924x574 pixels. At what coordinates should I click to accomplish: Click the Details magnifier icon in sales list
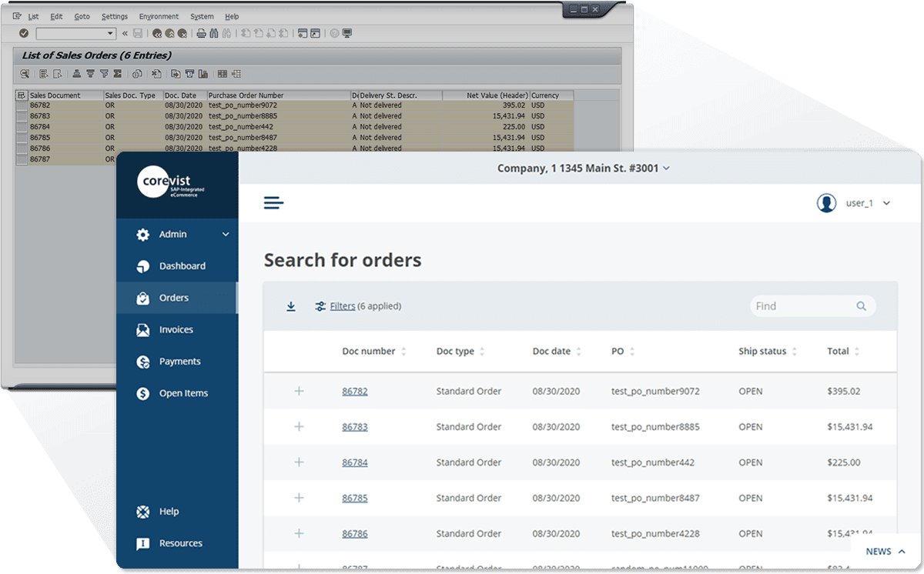tap(25, 74)
